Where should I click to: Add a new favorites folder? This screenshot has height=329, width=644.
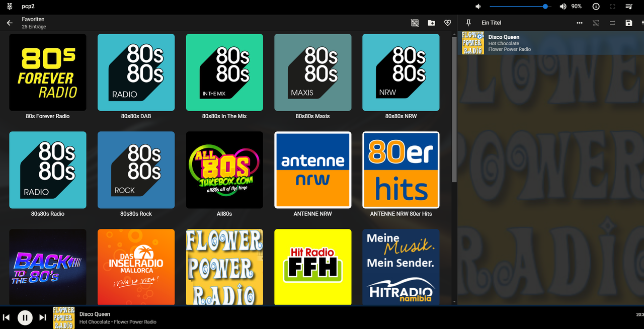tap(431, 23)
